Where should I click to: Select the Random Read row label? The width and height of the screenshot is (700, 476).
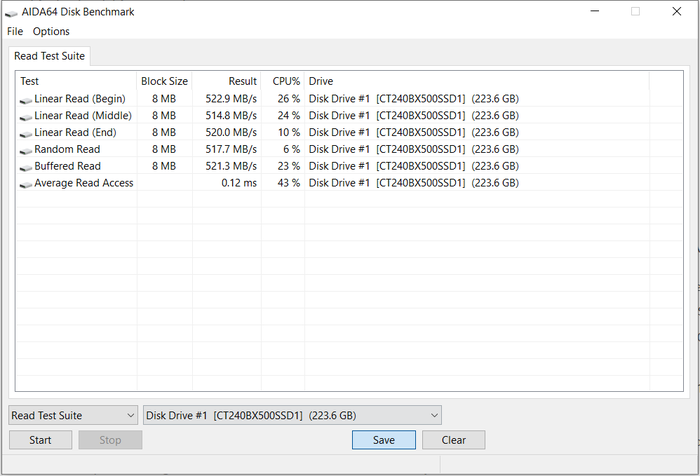[67, 149]
